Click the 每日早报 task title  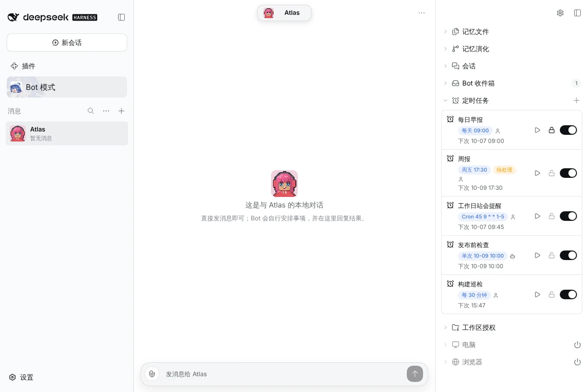click(470, 120)
